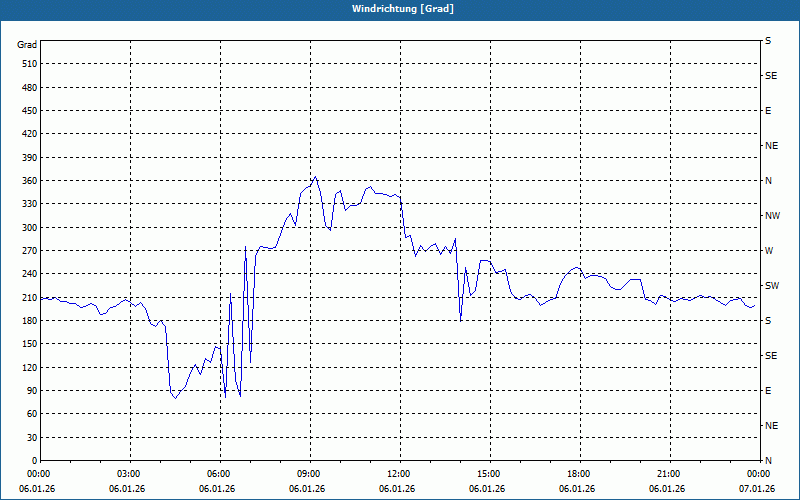The image size is (800, 500).
Task: Click the 90 degree axis value
Action: click(x=32, y=390)
